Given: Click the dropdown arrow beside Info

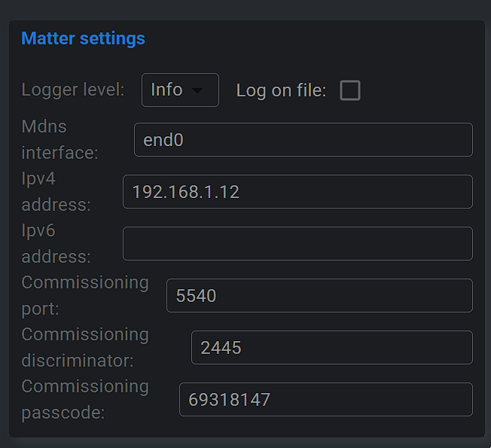Looking at the screenshot, I should click(x=197, y=91).
